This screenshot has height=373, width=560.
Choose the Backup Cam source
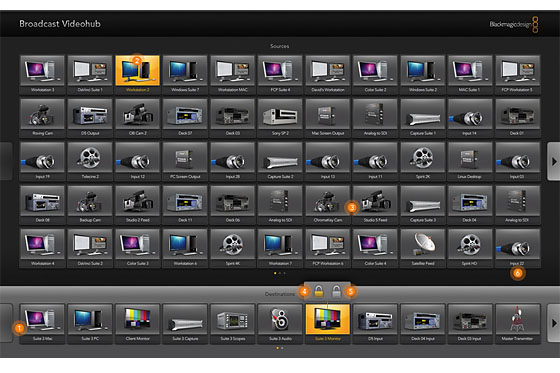tap(90, 205)
